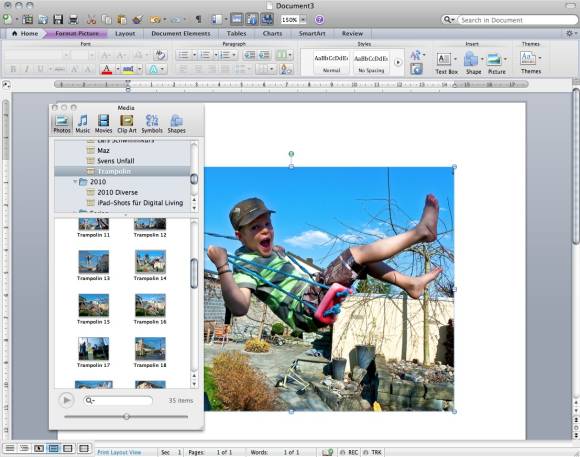Click the Clear Formatting icon
Screen dimensions: 580x457
click(x=160, y=55)
